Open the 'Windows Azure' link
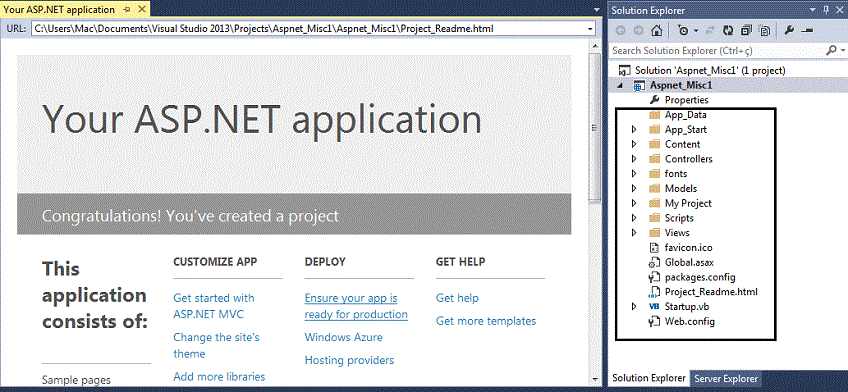Viewport: 848px width, 392px height. coord(343,337)
